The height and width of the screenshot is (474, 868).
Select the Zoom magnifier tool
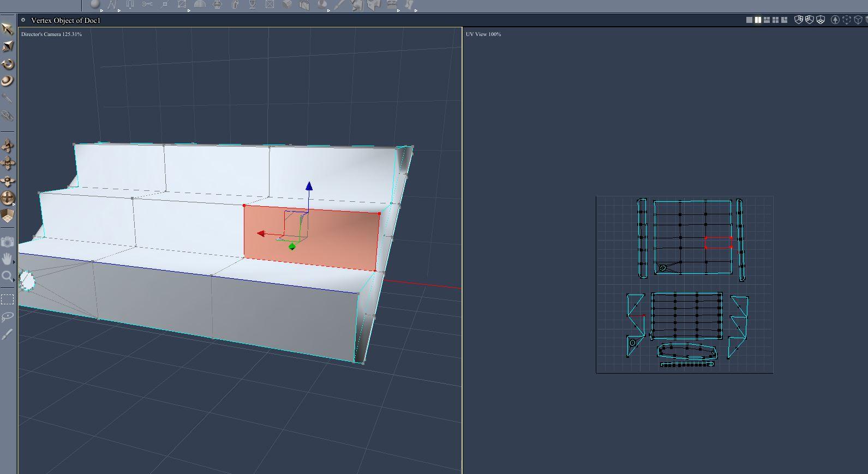coord(8,276)
